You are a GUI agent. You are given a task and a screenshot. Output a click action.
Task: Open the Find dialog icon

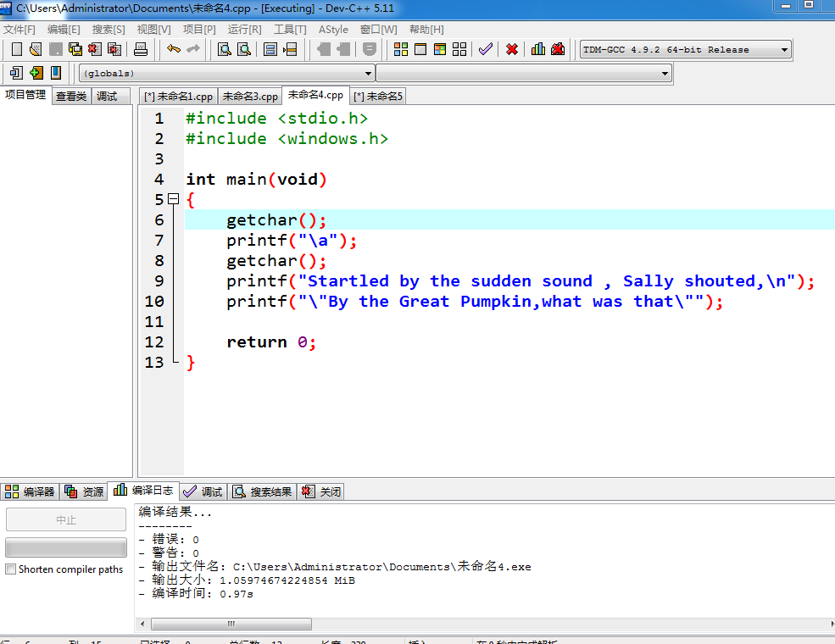tap(224, 49)
